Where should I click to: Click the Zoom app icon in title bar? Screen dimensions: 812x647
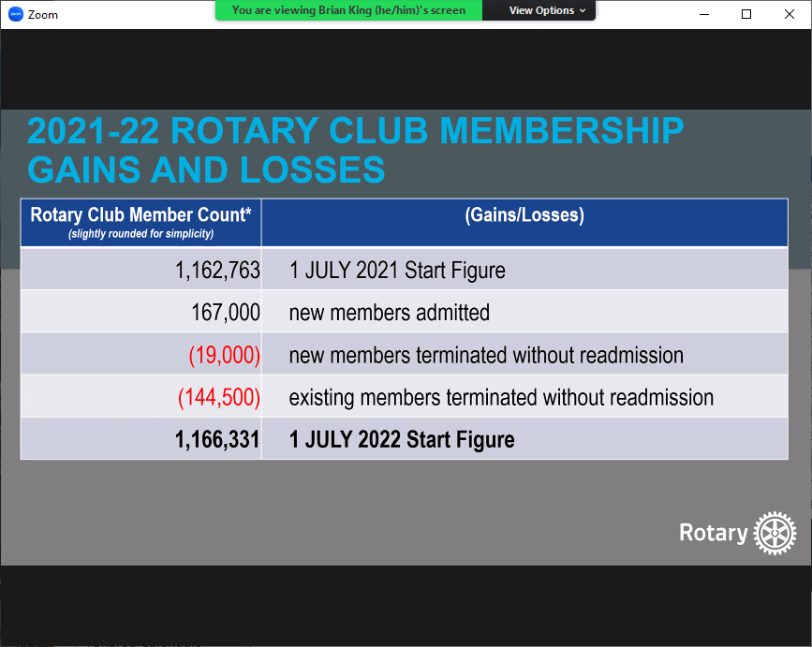click(x=15, y=14)
